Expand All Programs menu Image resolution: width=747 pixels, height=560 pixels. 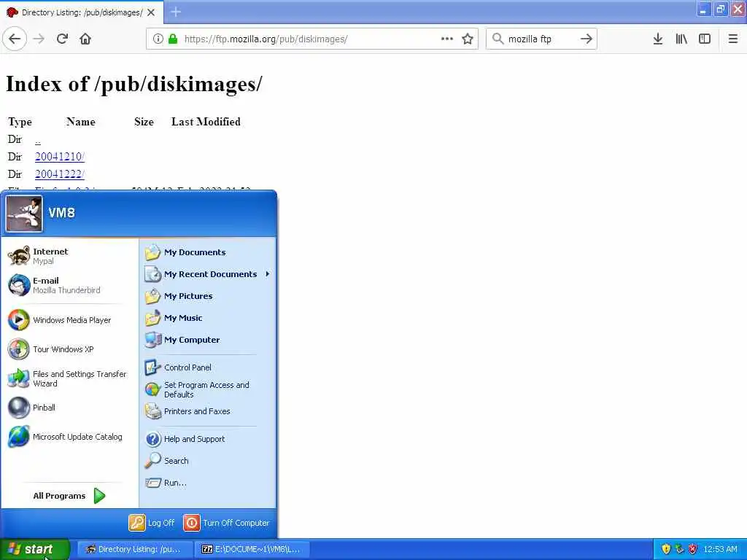click(69, 496)
